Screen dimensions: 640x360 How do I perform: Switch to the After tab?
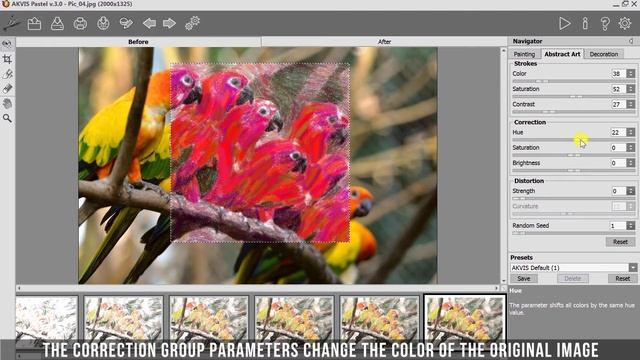point(384,42)
